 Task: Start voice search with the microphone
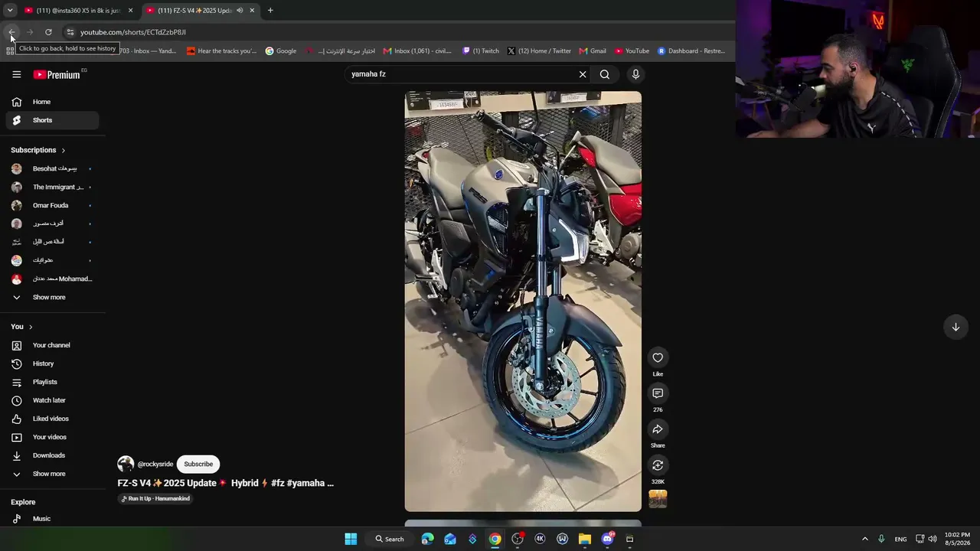coord(635,74)
